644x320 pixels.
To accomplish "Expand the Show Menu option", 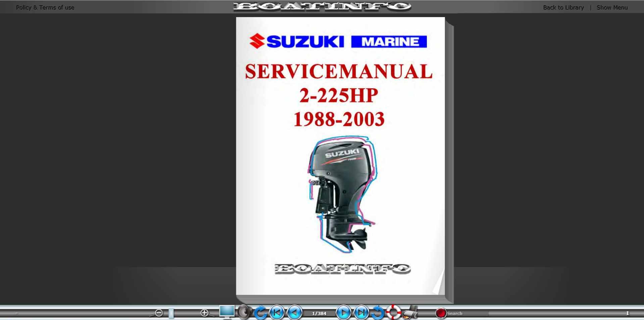I will (x=612, y=7).
